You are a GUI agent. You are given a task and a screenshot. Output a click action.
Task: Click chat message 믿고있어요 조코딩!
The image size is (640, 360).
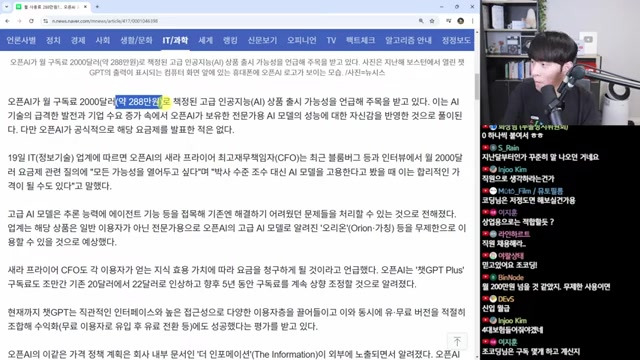[509, 265]
